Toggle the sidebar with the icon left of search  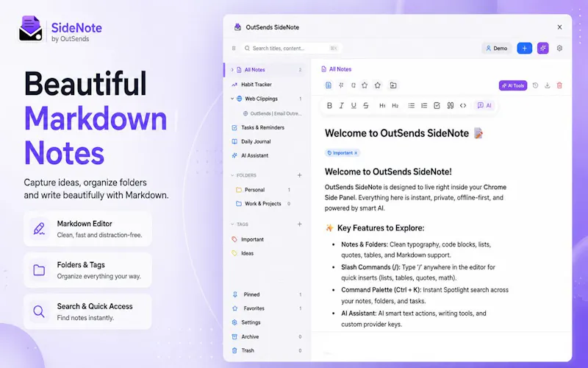click(234, 48)
